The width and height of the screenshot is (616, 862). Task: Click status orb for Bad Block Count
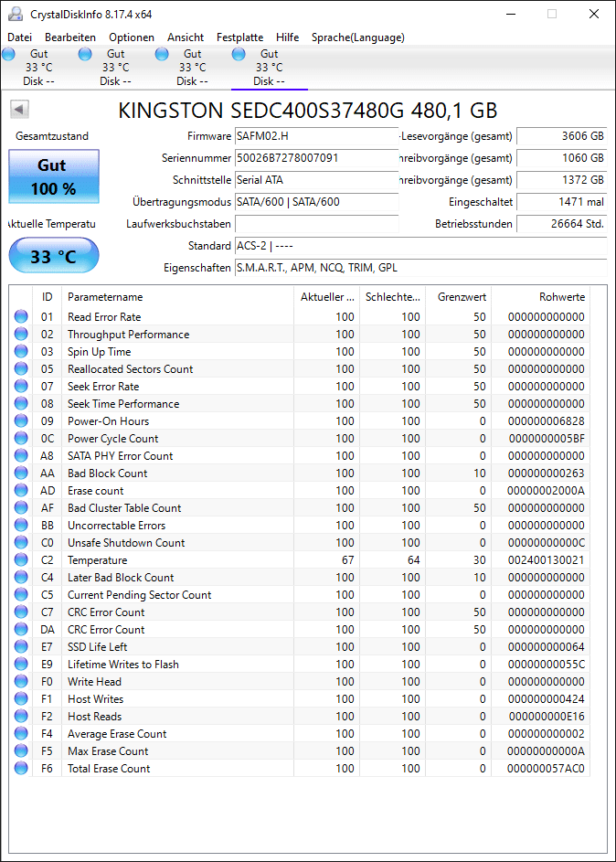coord(21,473)
